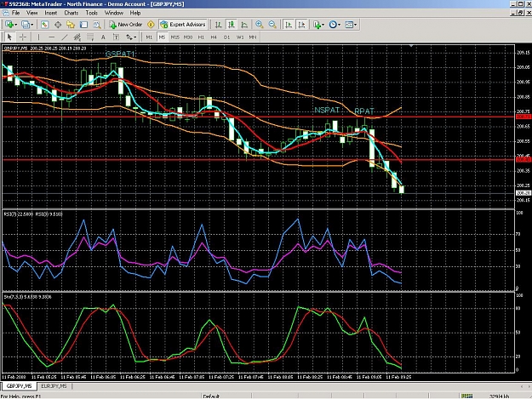The image size is (532, 399).
Task: Toggle the Expert Advisors button
Action: coord(183,25)
